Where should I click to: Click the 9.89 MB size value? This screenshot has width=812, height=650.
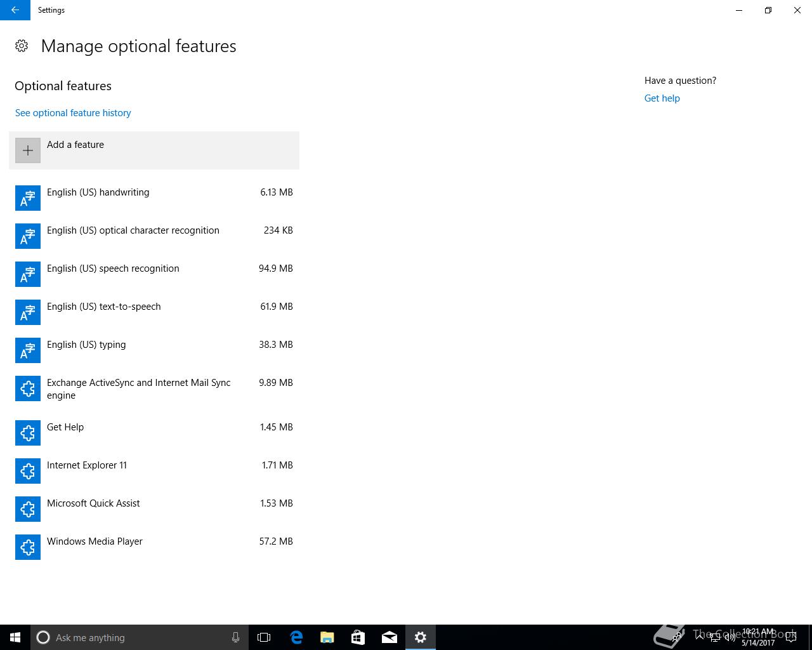click(x=276, y=383)
